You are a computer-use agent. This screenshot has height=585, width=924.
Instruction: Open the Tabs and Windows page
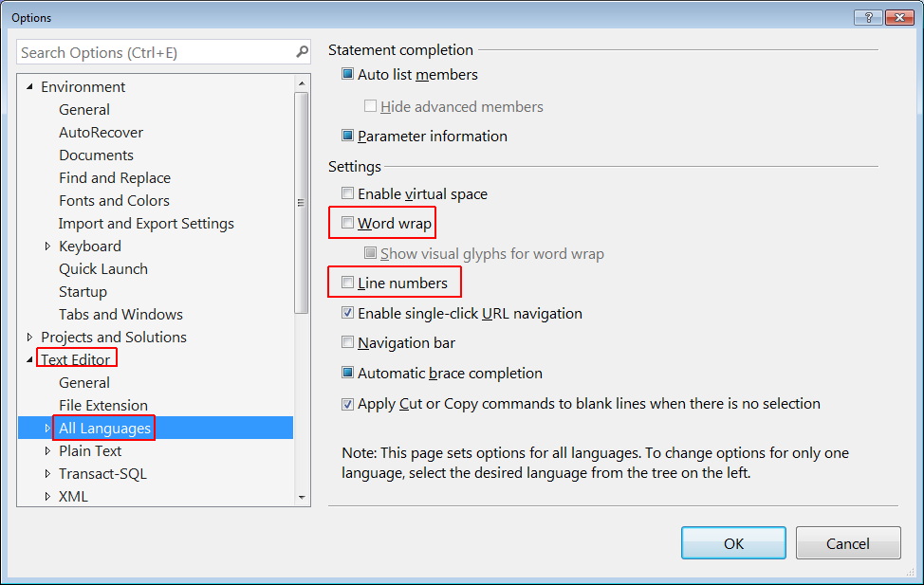[120, 315]
